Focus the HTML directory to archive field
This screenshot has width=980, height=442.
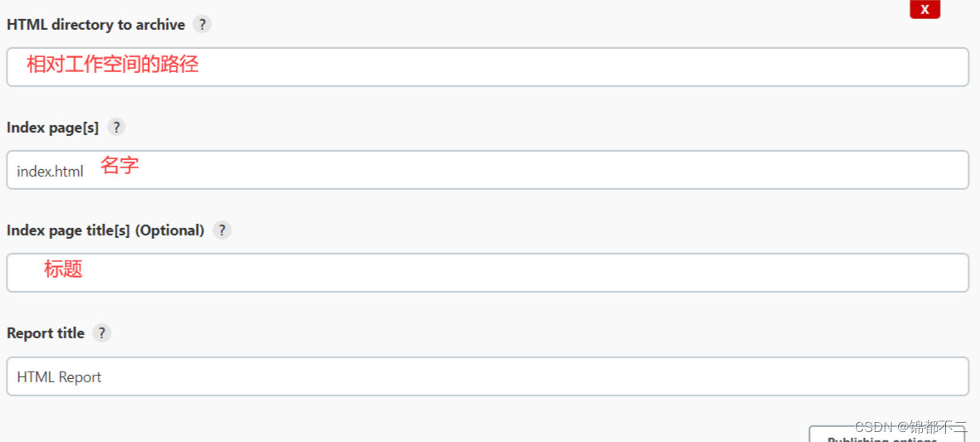pyautogui.click(x=488, y=67)
